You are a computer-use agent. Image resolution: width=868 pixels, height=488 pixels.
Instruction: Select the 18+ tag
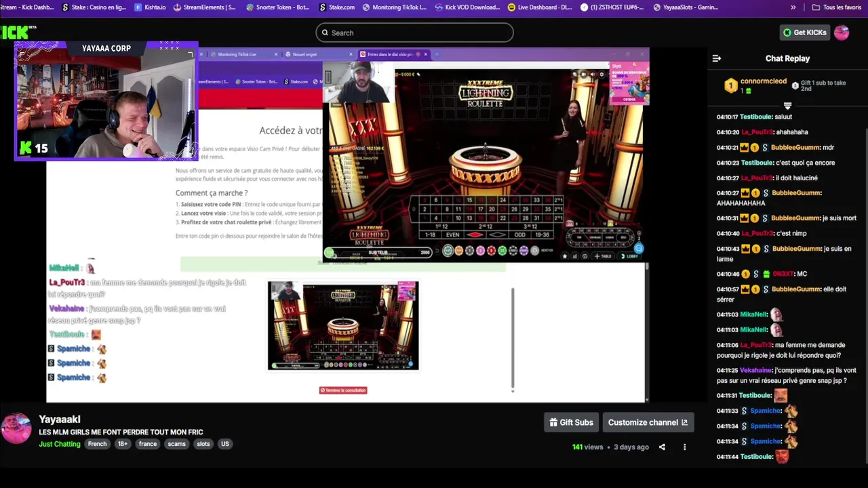tap(122, 444)
